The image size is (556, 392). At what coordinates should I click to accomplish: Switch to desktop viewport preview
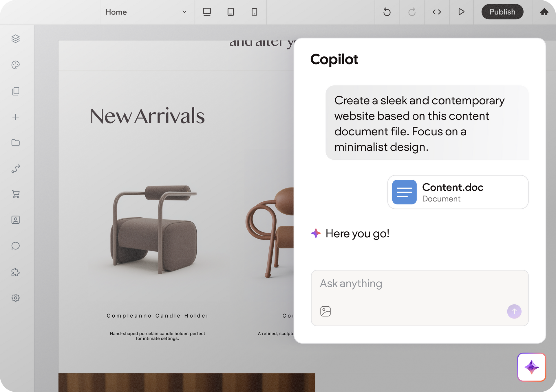(x=207, y=12)
